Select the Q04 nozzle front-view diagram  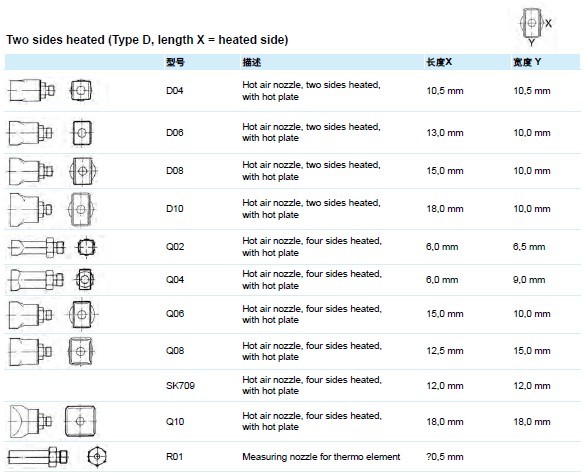tap(84, 279)
